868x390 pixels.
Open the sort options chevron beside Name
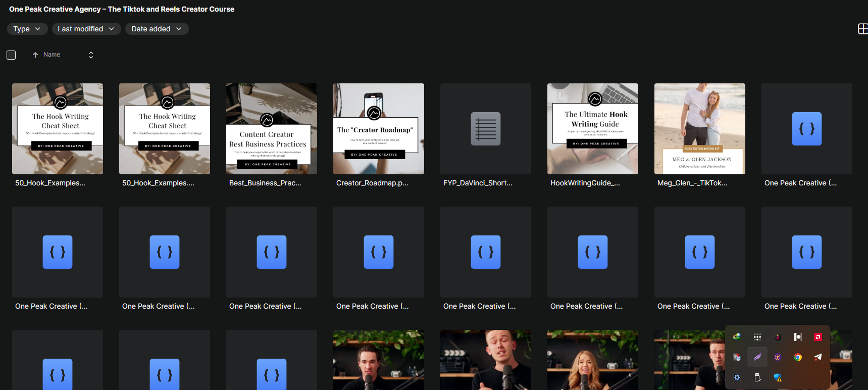pyautogui.click(x=91, y=55)
